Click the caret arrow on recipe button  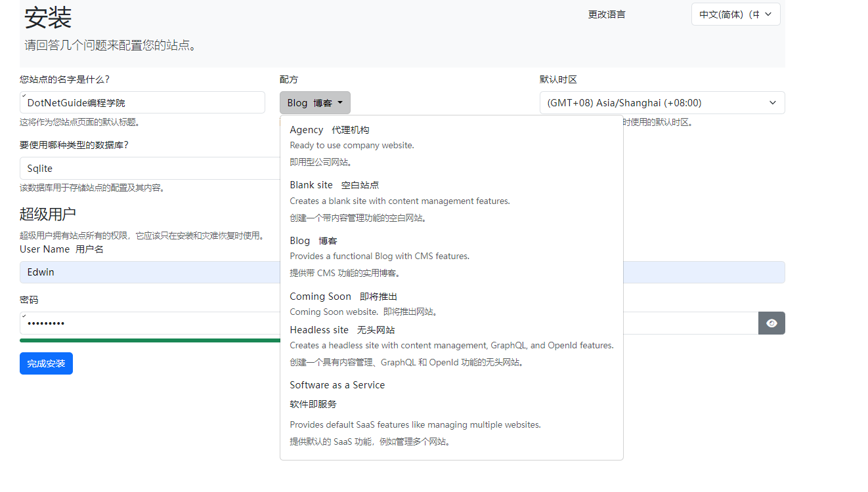pyautogui.click(x=340, y=103)
